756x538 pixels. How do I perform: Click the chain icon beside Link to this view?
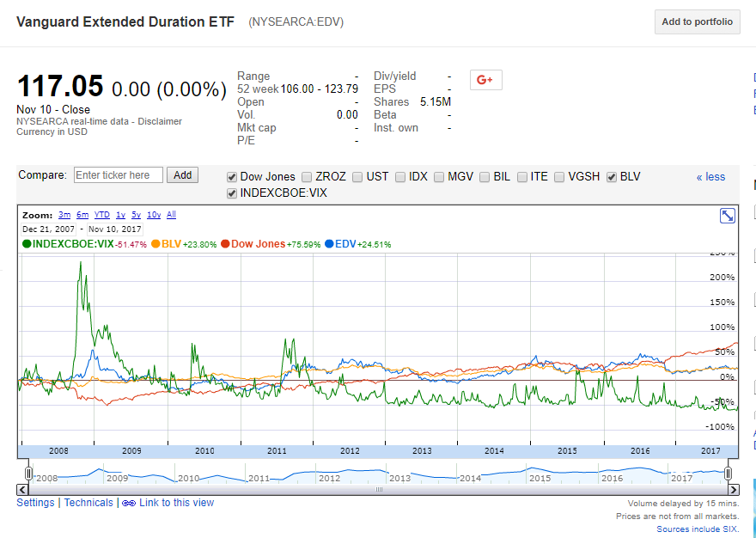tap(129, 504)
